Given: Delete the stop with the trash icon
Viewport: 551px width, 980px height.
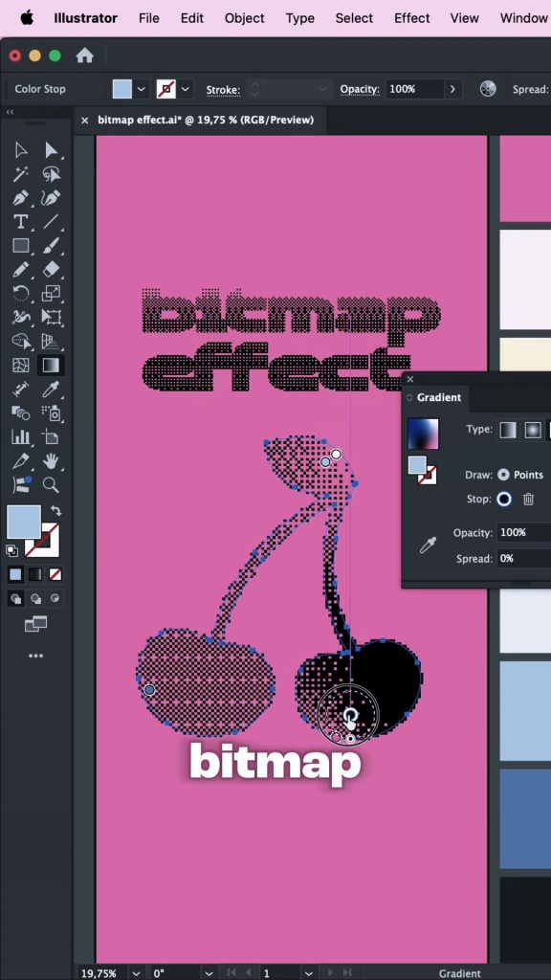Looking at the screenshot, I should pos(528,500).
